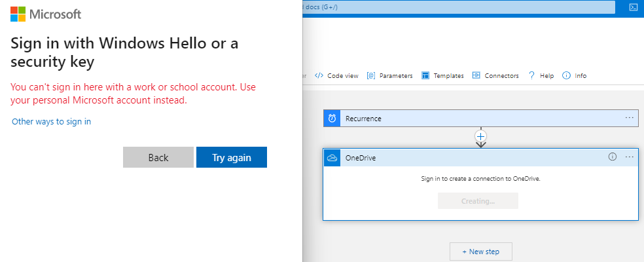The image size is (644, 262).
Task: Click the Info circle icon in toolbar
Action: tap(566, 76)
